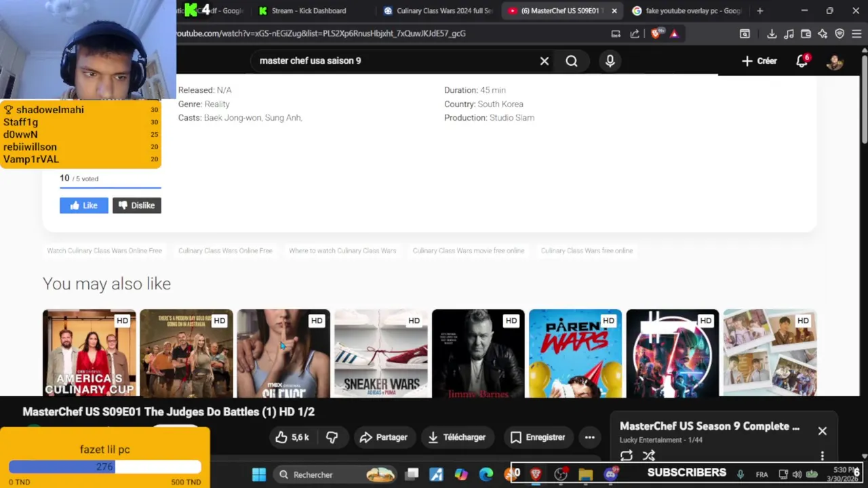868x488 pixels.
Task: Switch to fake youtube overlay pc Google tab
Action: pos(686,11)
